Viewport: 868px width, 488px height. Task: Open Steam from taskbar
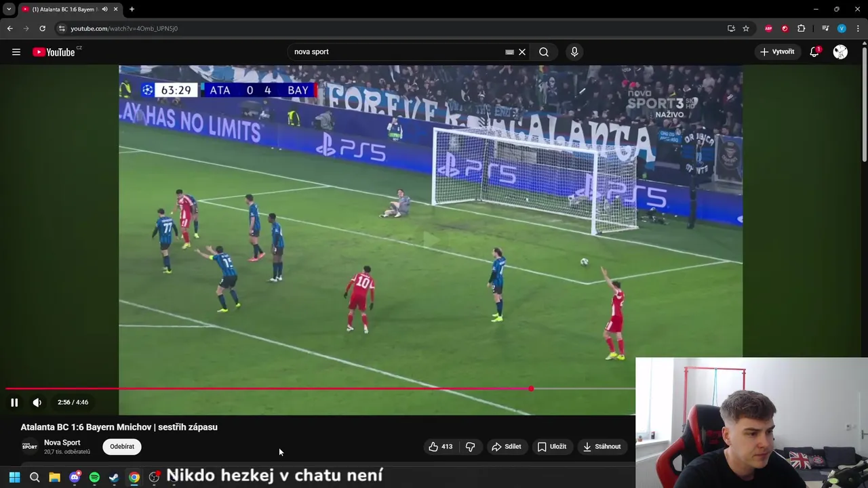(114, 477)
